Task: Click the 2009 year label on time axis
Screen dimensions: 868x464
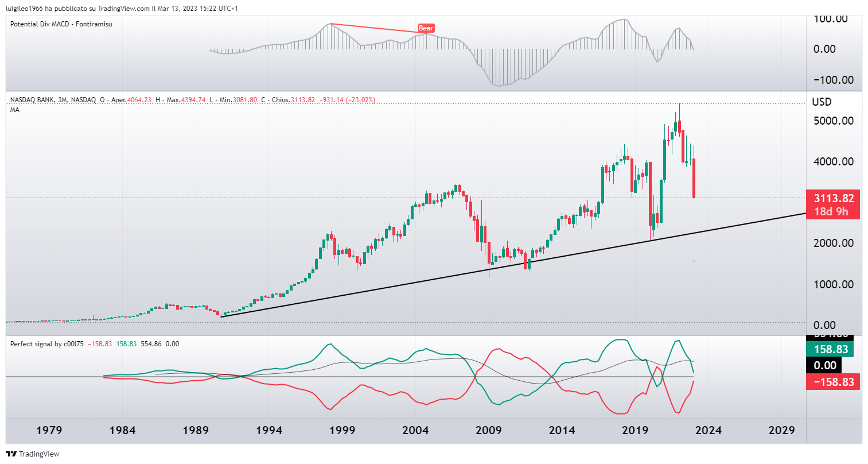Action: (x=489, y=430)
